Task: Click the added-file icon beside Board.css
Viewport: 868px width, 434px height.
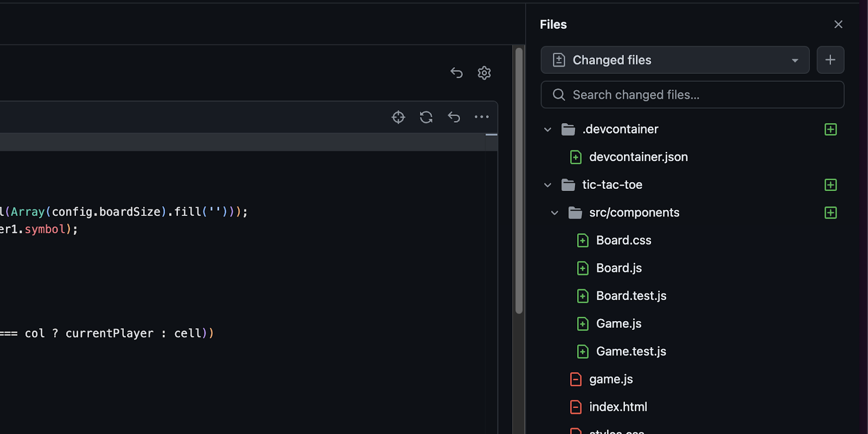Action: (x=583, y=240)
